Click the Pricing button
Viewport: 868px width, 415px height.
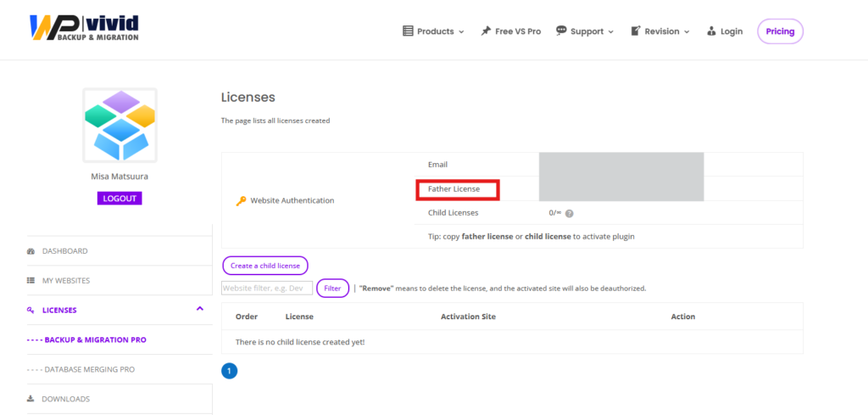[x=780, y=31]
